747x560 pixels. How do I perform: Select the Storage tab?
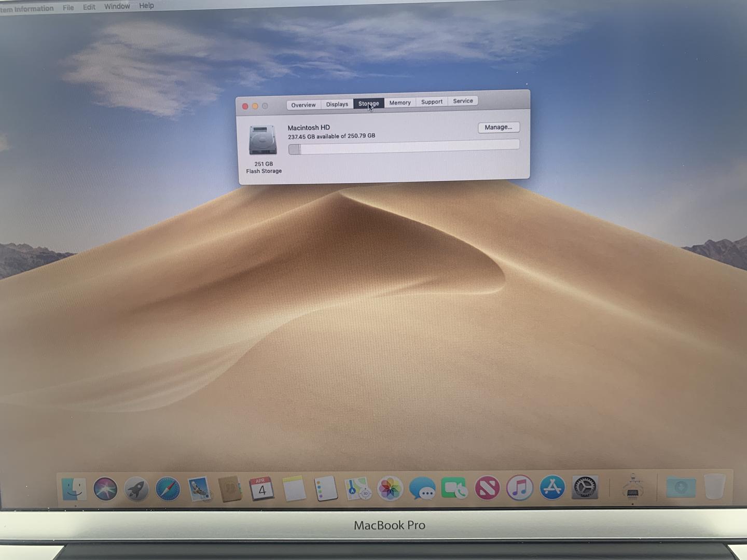(369, 104)
